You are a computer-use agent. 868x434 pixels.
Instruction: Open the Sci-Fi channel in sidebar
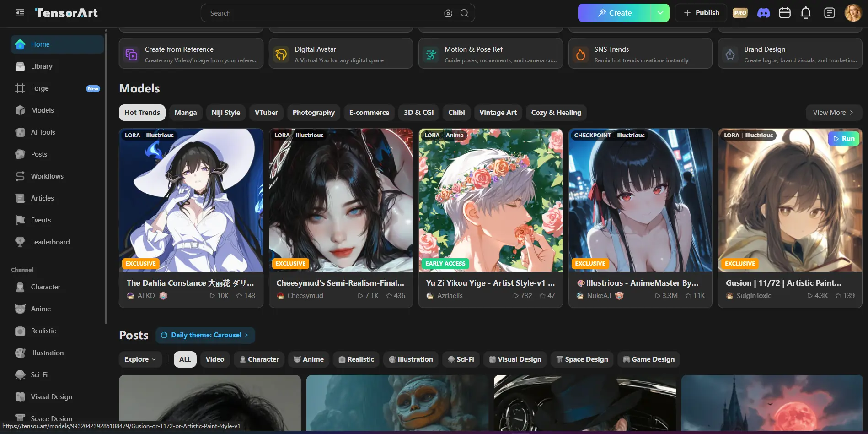[x=57, y=375]
